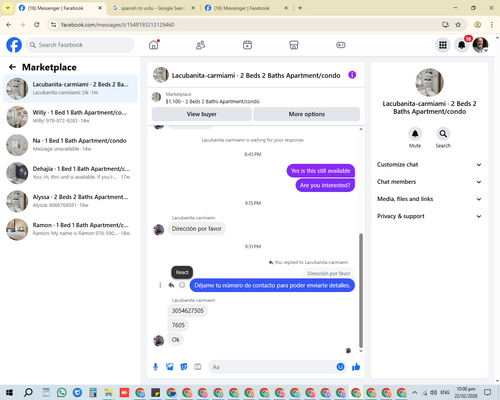Open listing thumbnail in the right panel
This screenshot has height=400, width=500.
429,82
